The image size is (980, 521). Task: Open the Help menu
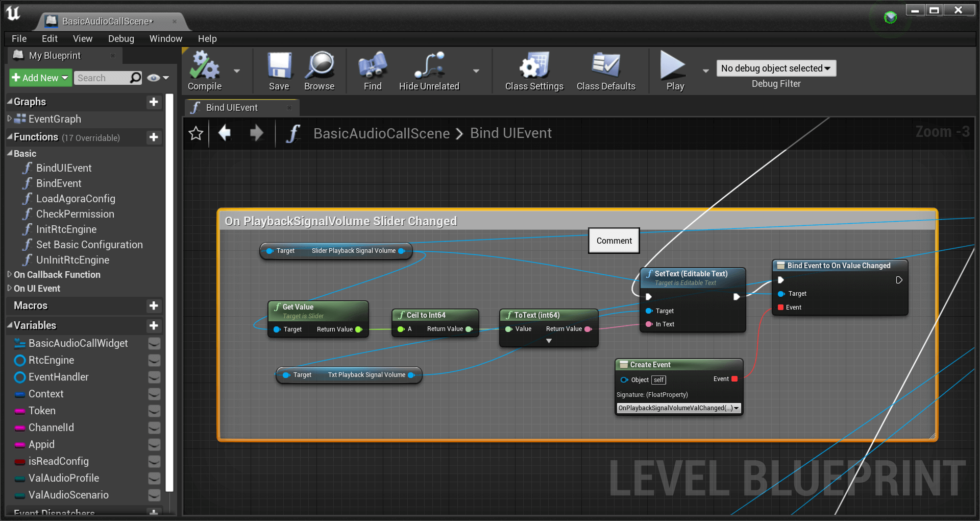coord(207,39)
